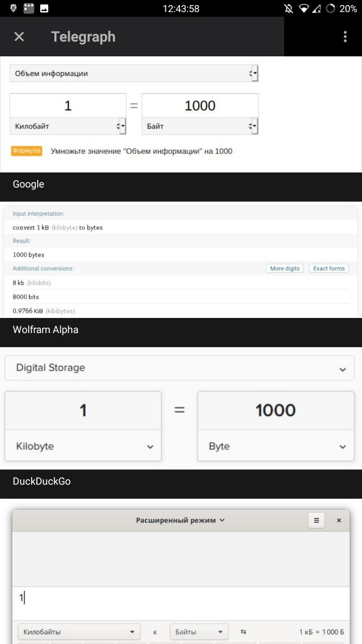This screenshot has width=362, height=644.
Task: Open the Kilobyte unit dropdown
Action: (83, 446)
